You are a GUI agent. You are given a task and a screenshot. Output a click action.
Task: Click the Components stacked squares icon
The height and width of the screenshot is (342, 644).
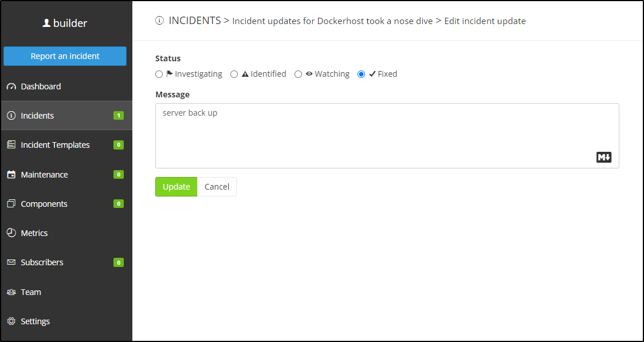point(11,203)
